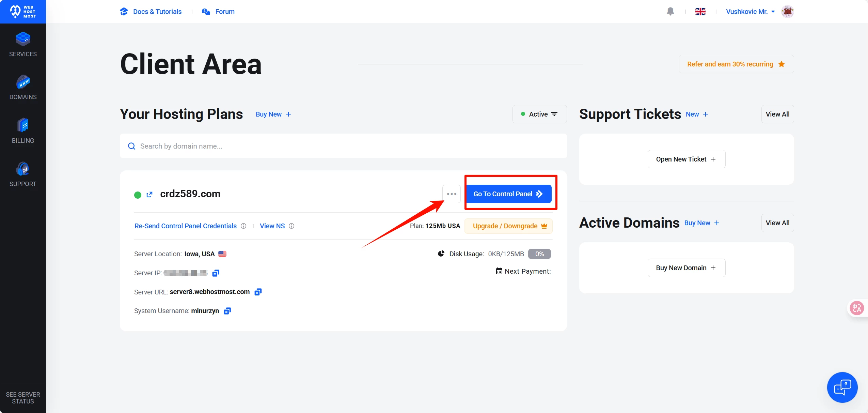The width and height of the screenshot is (868, 413).
Task: Open the Services sidebar section
Action: click(x=23, y=44)
